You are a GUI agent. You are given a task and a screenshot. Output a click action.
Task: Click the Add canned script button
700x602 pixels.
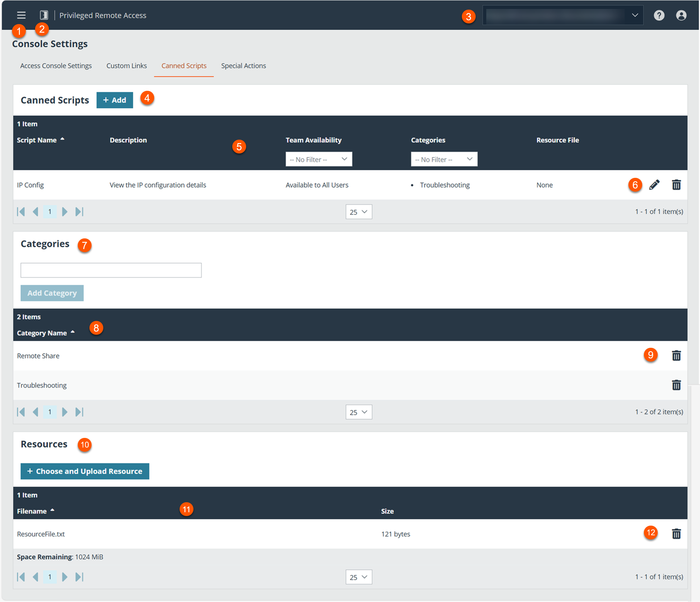point(115,100)
